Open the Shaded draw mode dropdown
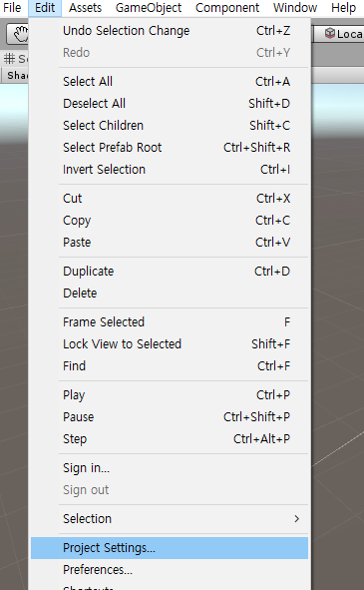Viewport: 364px width, 590px height. pyautogui.click(x=15, y=76)
